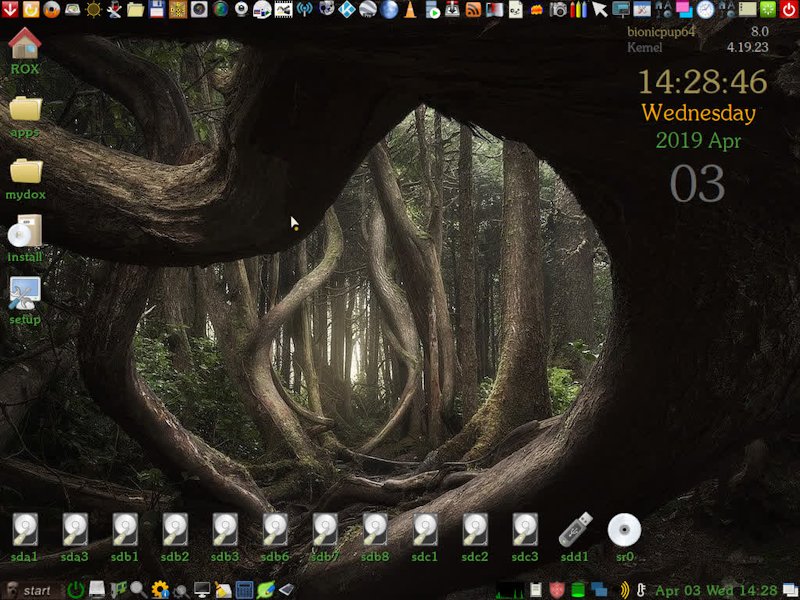
Task: Launch Kodi from the top panel
Action: (x=346, y=9)
